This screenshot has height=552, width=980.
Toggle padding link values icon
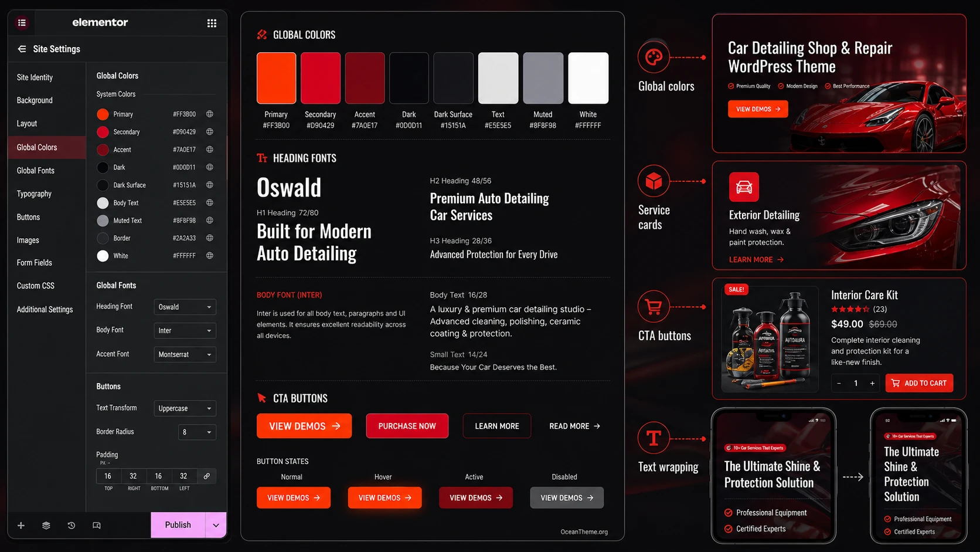pyautogui.click(x=206, y=476)
